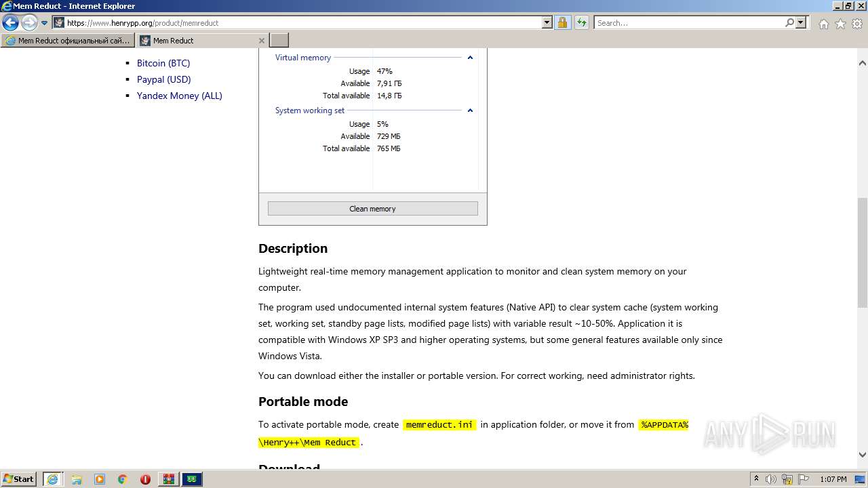Screen dimensions: 868x488
Task: Open the Yandex Money (ALL) link
Action: pyautogui.click(x=180, y=96)
